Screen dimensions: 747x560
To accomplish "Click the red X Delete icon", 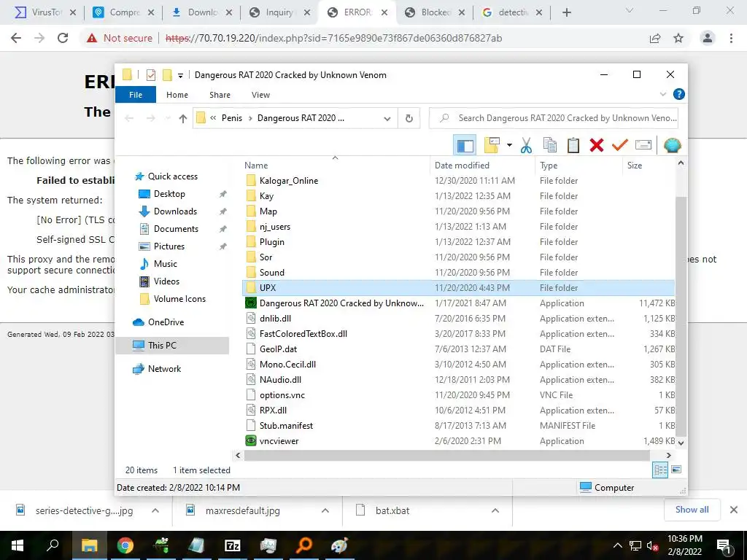I will 597,145.
